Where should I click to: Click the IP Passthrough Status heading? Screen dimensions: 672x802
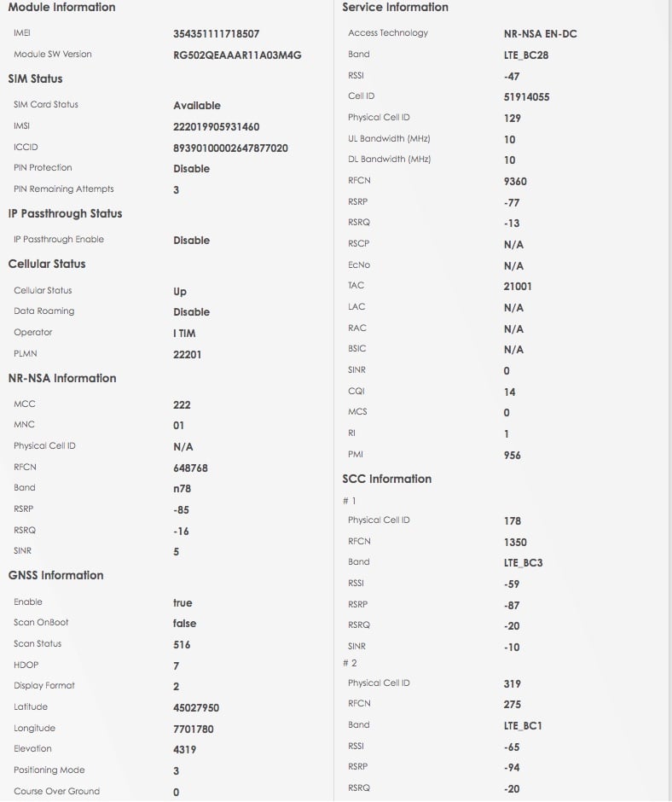(x=65, y=213)
